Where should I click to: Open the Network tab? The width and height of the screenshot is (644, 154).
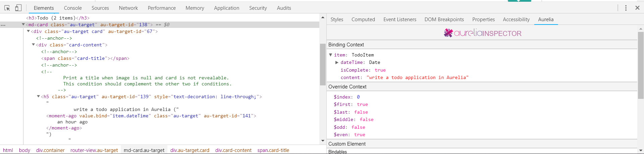coord(128,8)
